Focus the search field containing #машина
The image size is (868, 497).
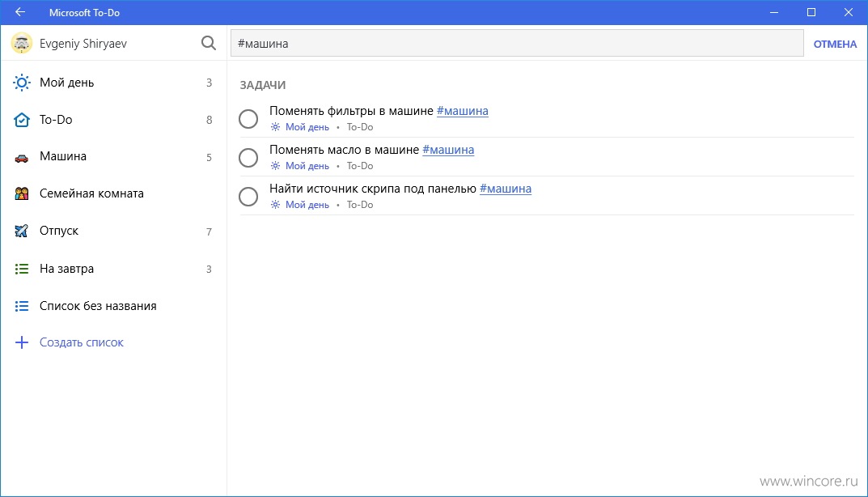(517, 43)
